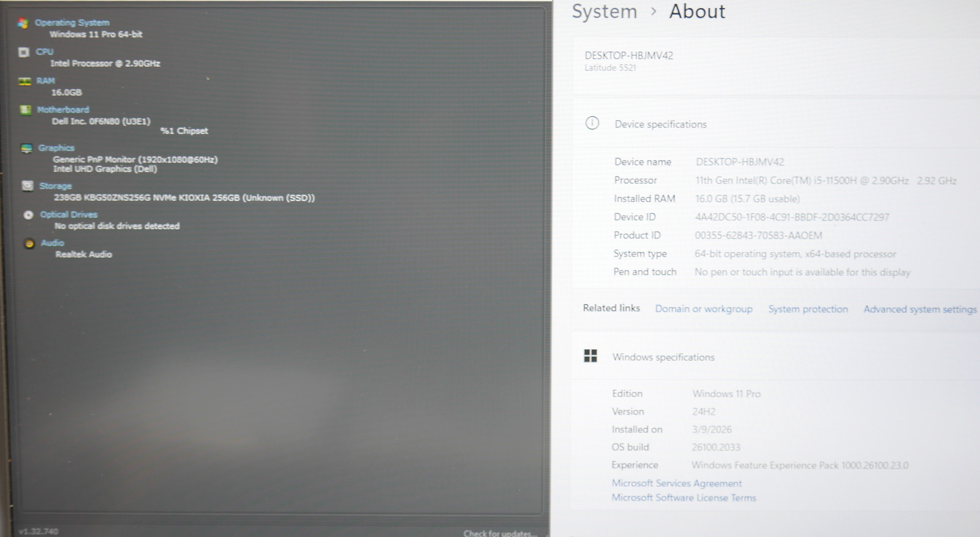This screenshot has width=980, height=537.
Task: Click the Storage drive icon
Action: point(28,186)
